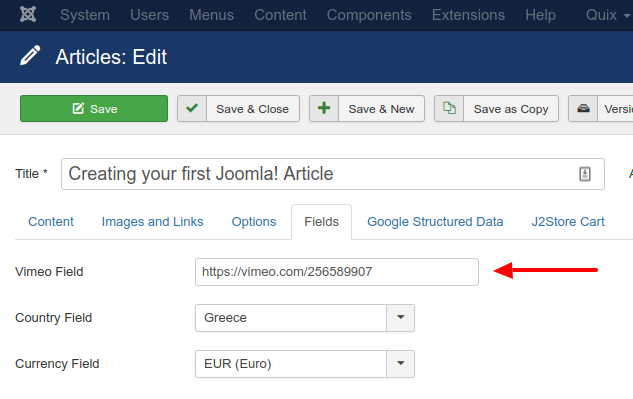Click the green Save button
633x399 pixels.
coord(94,108)
